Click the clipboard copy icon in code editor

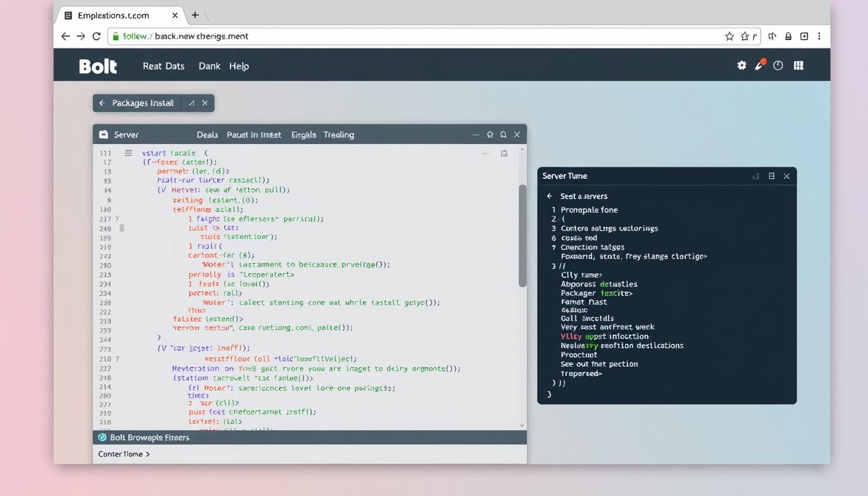[x=504, y=154]
